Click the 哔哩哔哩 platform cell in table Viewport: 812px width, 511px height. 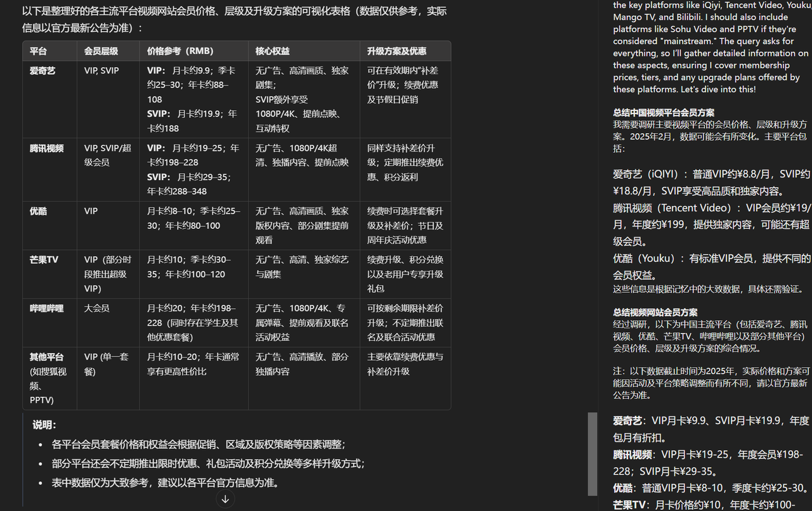[x=49, y=323]
